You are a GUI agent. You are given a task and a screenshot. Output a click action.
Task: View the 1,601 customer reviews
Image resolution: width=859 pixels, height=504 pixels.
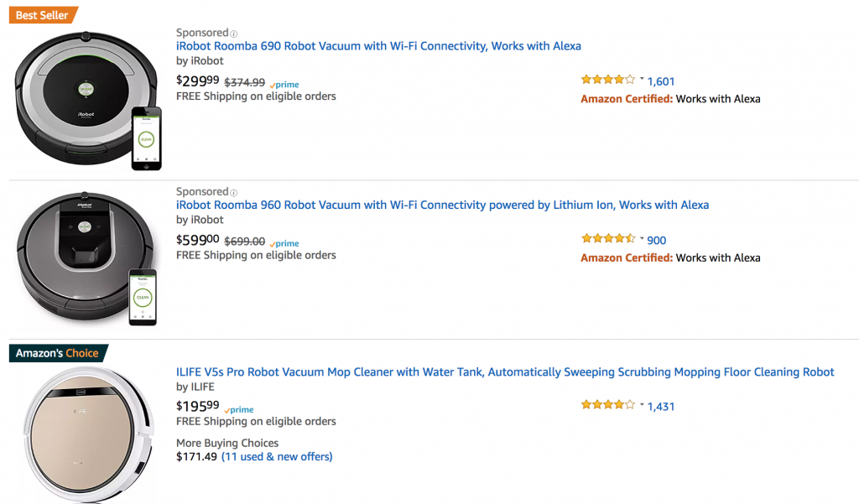click(x=661, y=81)
